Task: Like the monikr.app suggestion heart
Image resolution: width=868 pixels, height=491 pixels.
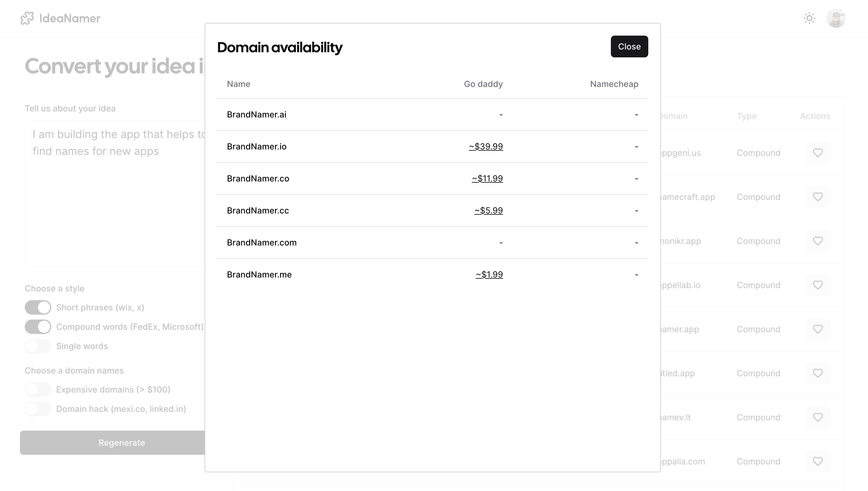Action: tap(818, 241)
